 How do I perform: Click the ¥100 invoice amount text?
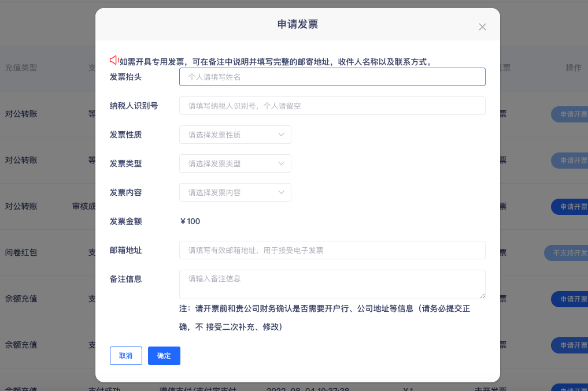click(x=190, y=221)
